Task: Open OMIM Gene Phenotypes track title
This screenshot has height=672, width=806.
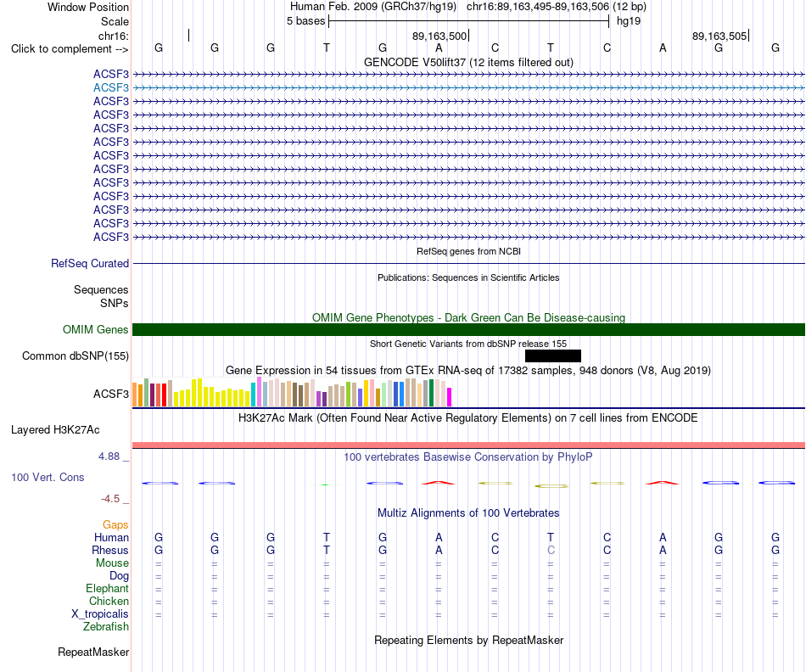Action: coord(468,317)
